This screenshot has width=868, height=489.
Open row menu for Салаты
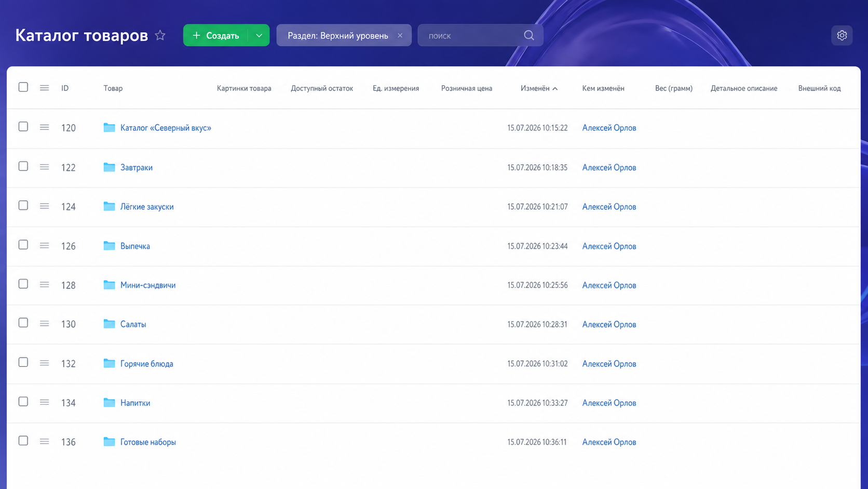pos(44,324)
